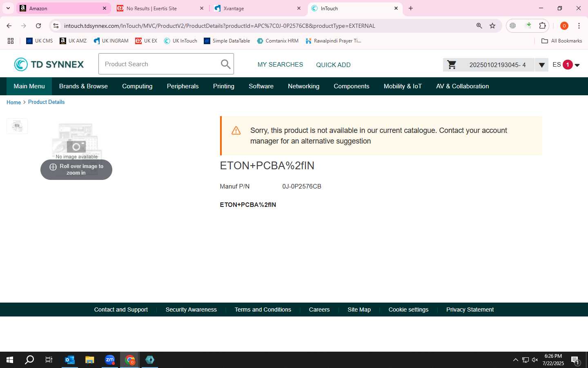
Task: Click Product Details breadcrumb
Action: (46, 102)
